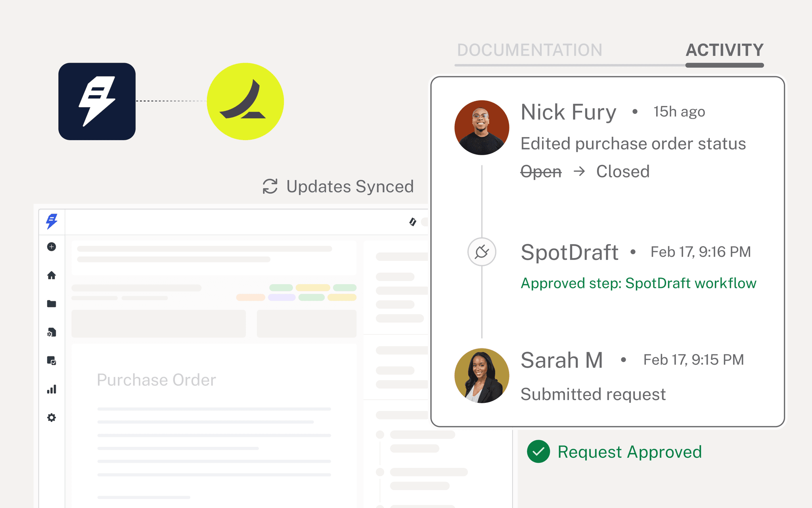
Task: Click the 'Closed' status text
Action: 623,171
